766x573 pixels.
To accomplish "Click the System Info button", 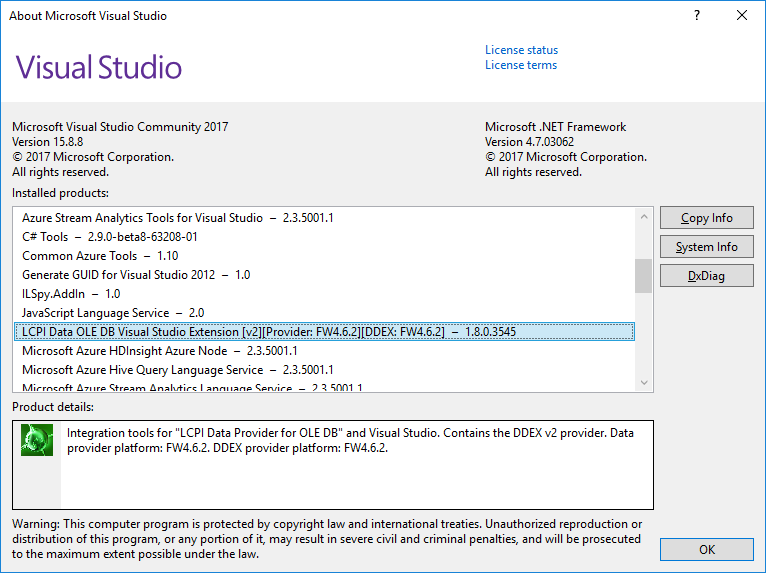I will [x=706, y=247].
